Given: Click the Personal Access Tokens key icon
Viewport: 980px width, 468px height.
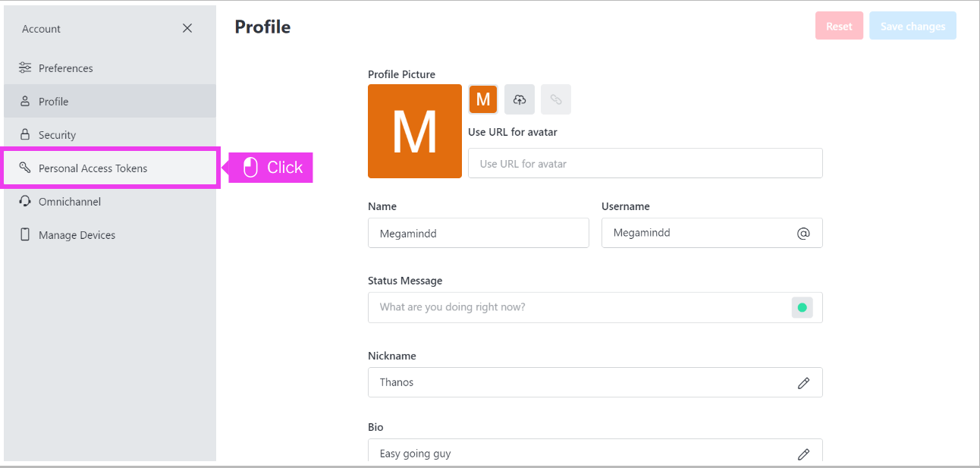Looking at the screenshot, I should click(x=25, y=168).
